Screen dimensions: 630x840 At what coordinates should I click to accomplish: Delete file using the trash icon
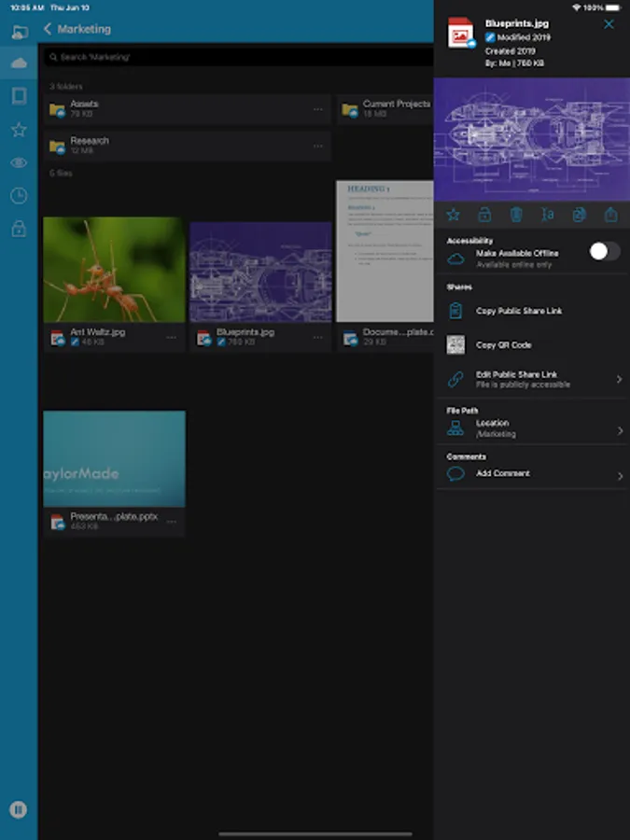click(516, 215)
